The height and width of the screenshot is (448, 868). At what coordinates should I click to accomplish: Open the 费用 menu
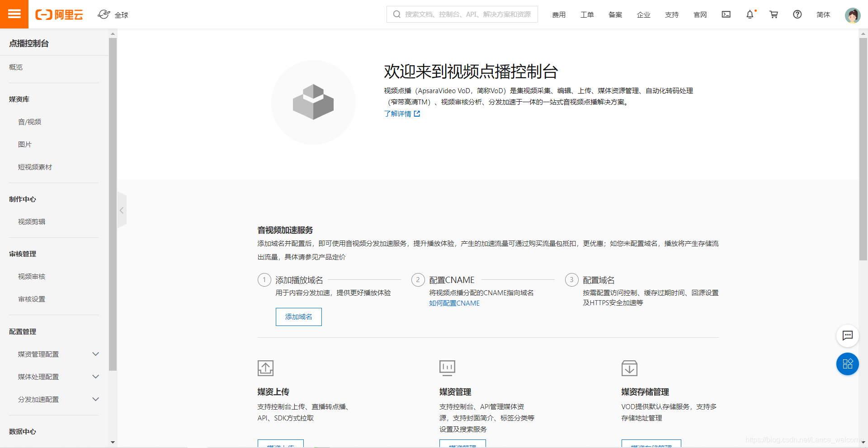coord(559,14)
